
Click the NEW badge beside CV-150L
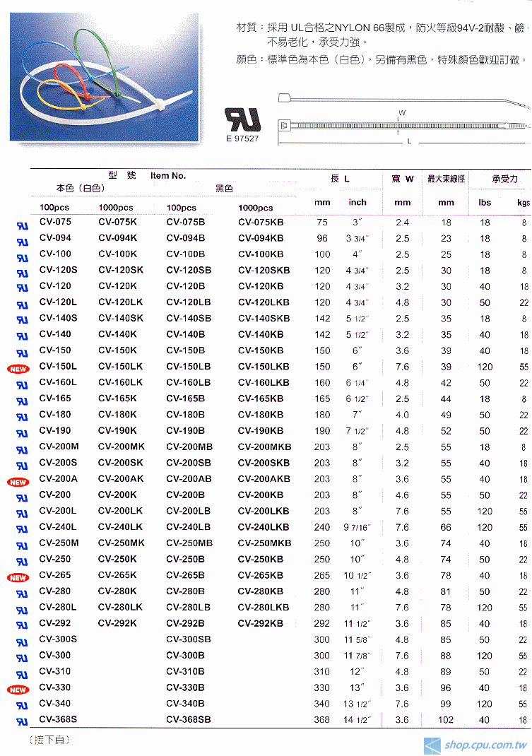click(x=17, y=368)
